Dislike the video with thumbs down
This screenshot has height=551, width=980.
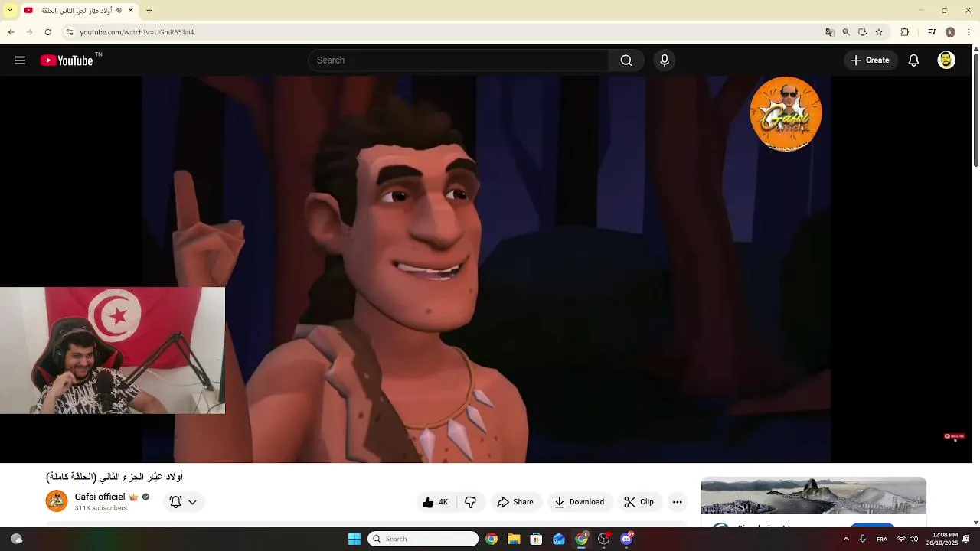471,502
